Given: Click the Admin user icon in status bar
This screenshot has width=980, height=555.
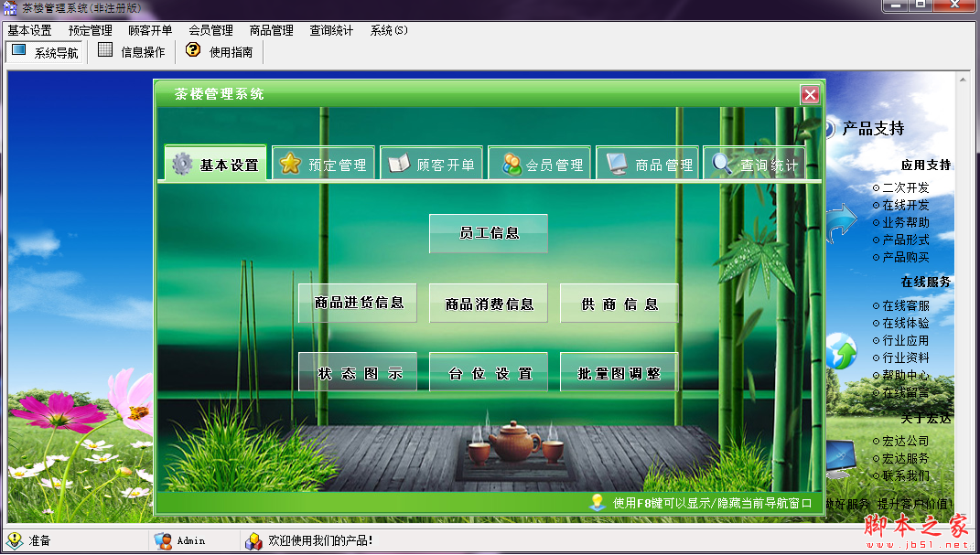Looking at the screenshot, I should [x=163, y=540].
